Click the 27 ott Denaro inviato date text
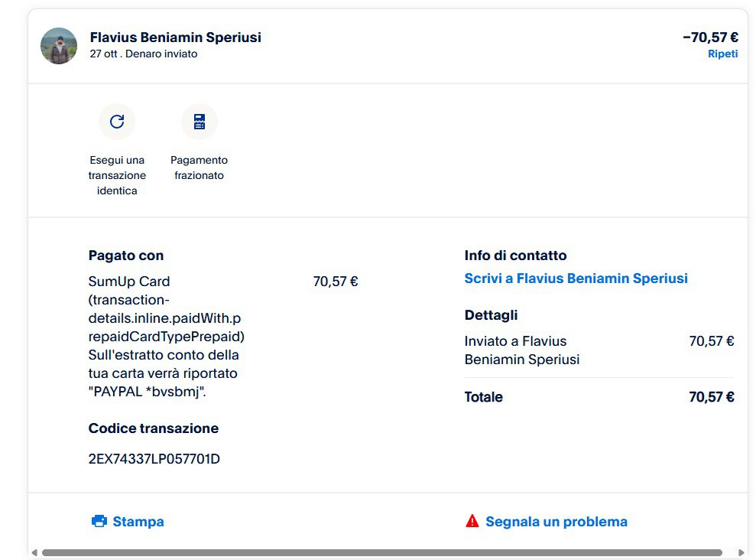 [143, 54]
